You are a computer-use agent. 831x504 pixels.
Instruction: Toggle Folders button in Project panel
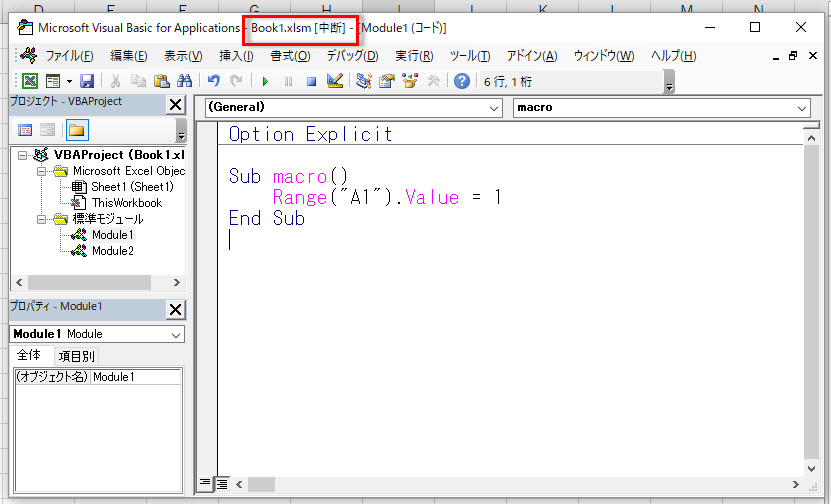point(77,130)
